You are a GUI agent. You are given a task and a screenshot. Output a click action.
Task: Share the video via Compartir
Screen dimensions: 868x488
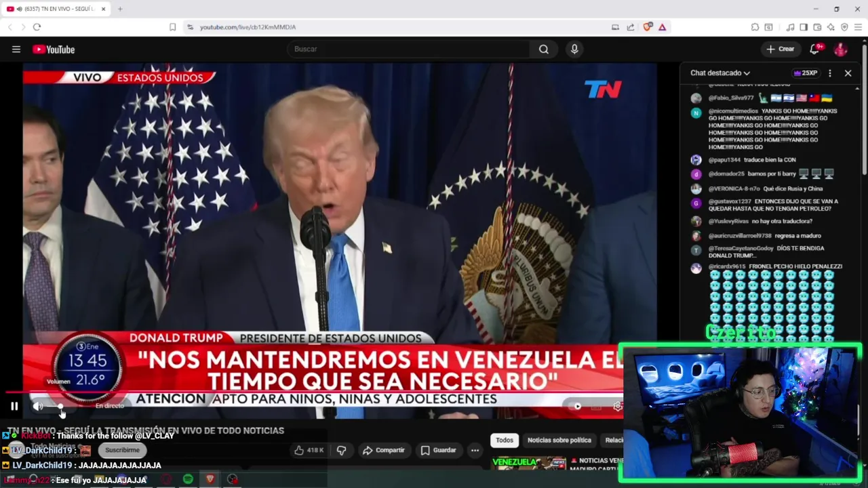pyautogui.click(x=384, y=450)
